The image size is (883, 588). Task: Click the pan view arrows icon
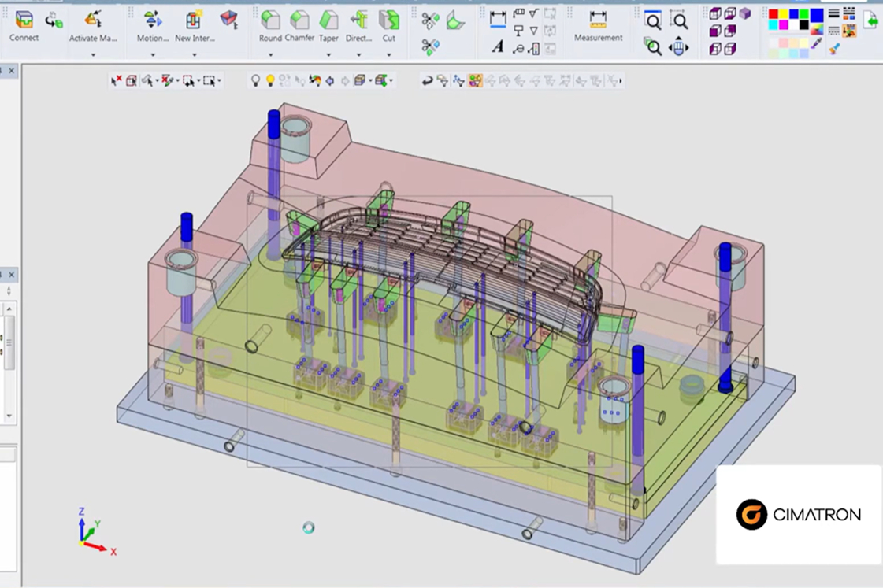coord(678,46)
